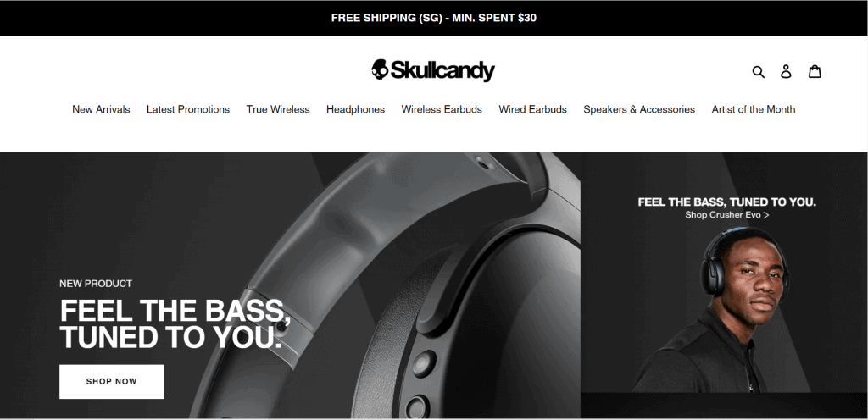
Task: Open the True Wireless category
Action: pos(278,109)
